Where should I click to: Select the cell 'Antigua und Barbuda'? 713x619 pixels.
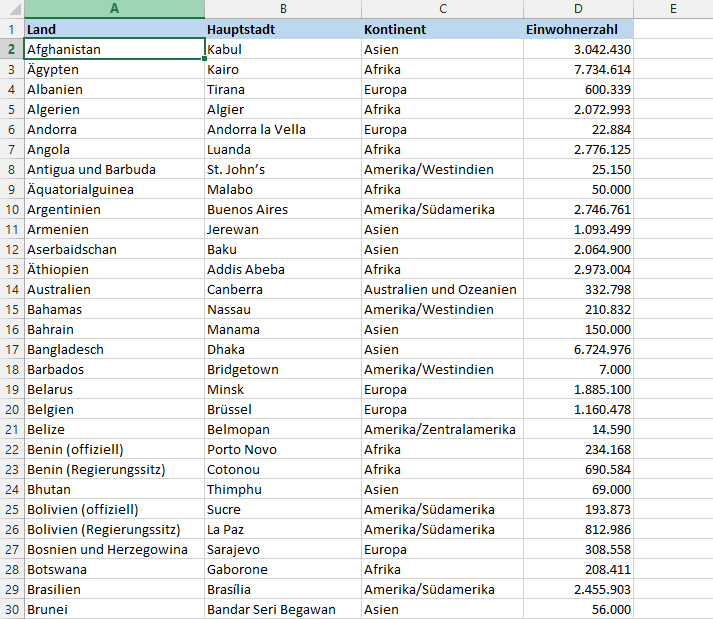pyautogui.click(x=114, y=169)
